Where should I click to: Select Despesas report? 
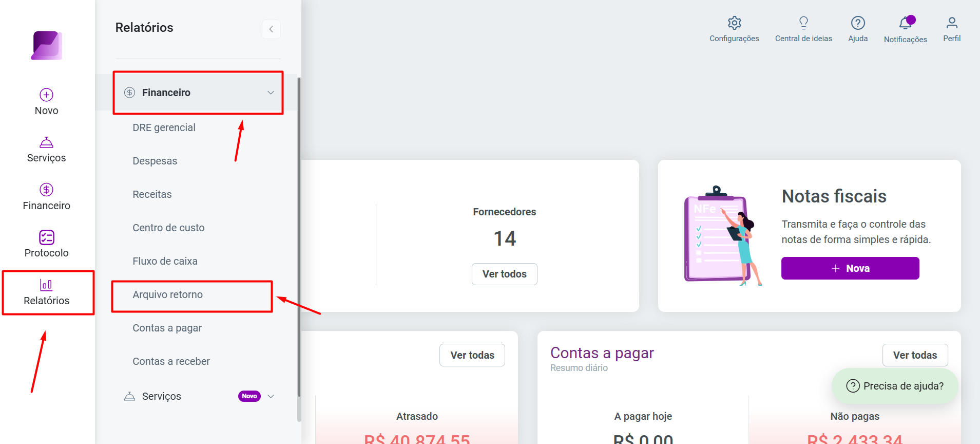pos(155,161)
